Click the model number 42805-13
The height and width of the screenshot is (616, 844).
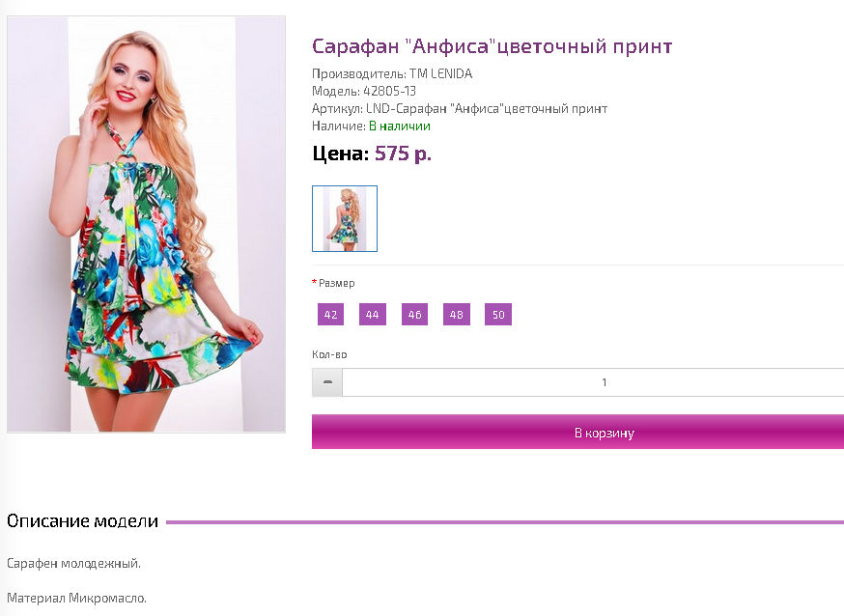click(390, 91)
